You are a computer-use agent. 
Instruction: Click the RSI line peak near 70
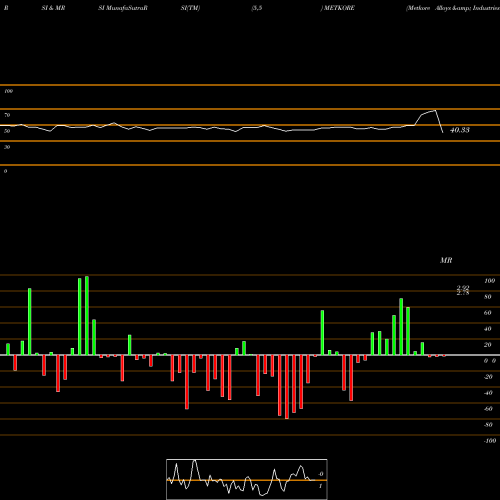(x=435, y=110)
